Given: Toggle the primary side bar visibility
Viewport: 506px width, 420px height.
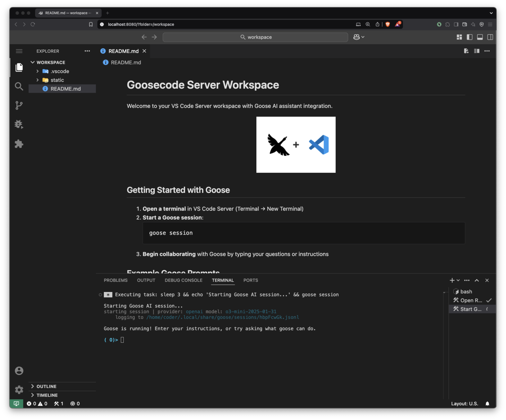Looking at the screenshot, I should [469, 37].
